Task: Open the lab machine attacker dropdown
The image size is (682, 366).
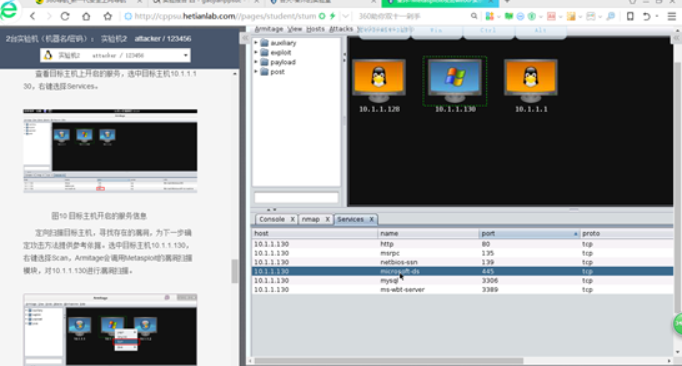Action: [115, 55]
